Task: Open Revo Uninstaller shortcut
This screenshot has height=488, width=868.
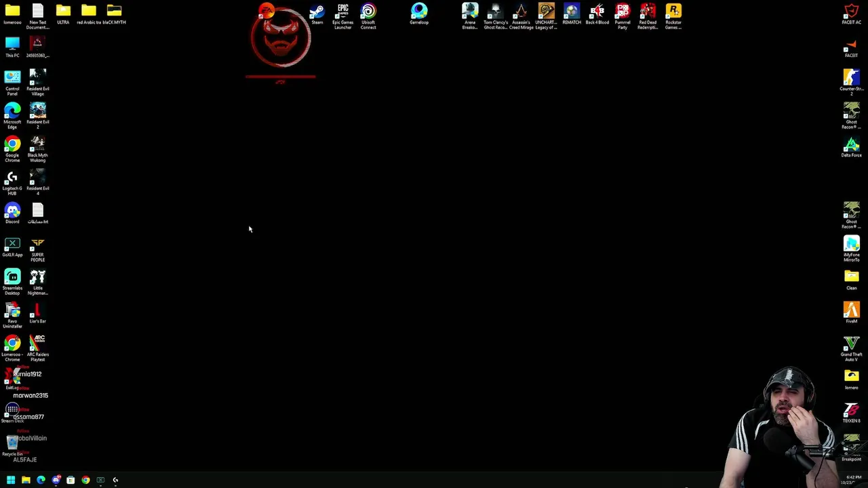Action: [x=12, y=315]
